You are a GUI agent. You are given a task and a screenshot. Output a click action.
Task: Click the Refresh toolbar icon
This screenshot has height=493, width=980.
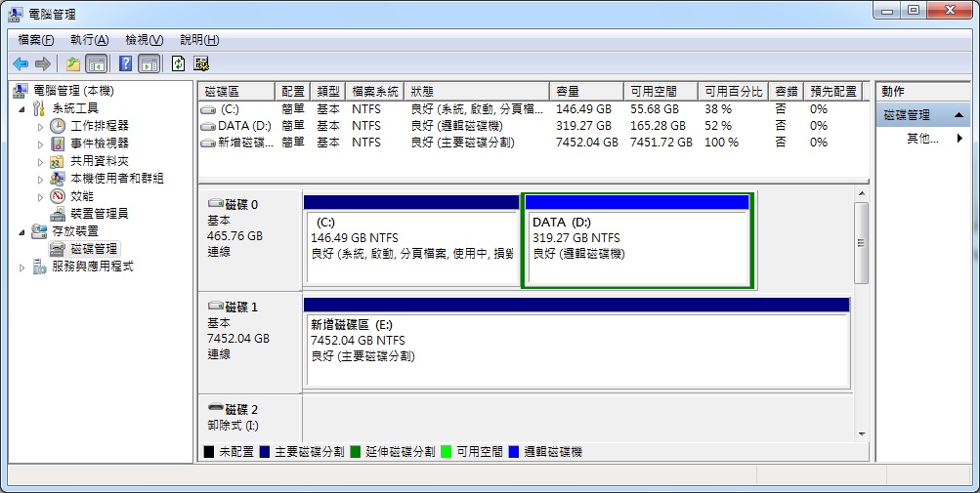[x=178, y=63]
